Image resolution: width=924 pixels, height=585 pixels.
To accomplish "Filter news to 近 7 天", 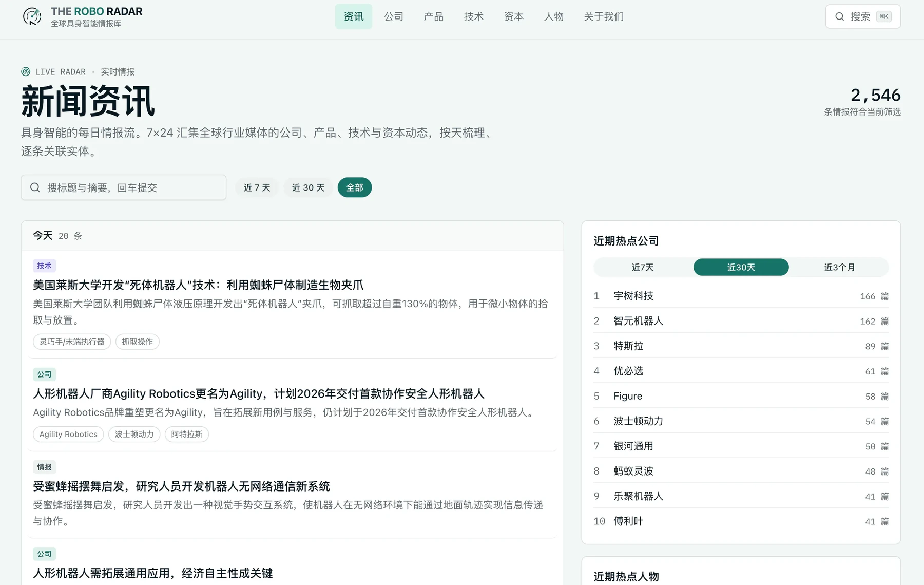I will click(257, 187).
